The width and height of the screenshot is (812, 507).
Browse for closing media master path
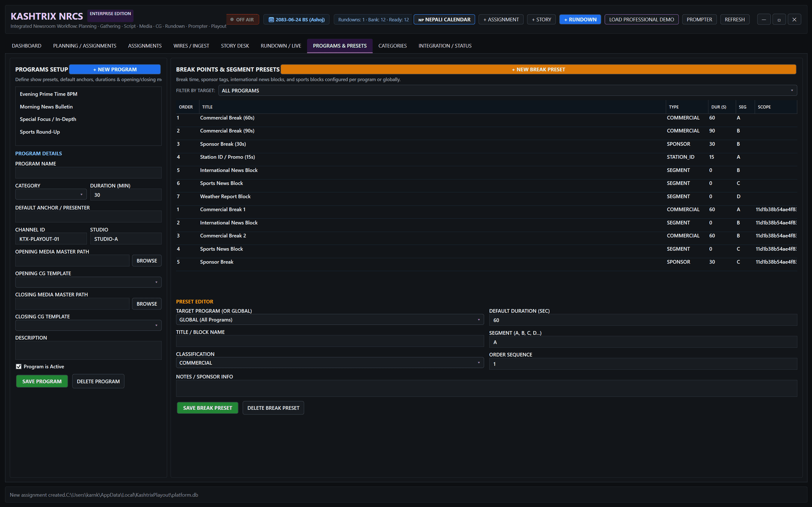click(147, 304)
